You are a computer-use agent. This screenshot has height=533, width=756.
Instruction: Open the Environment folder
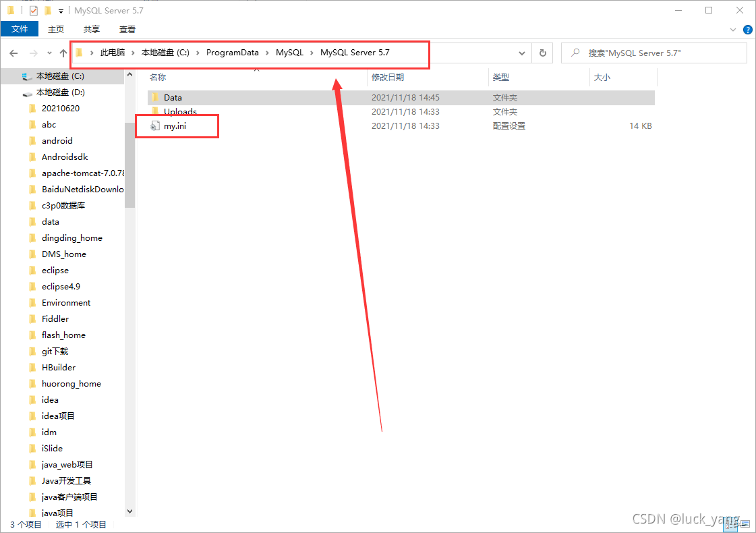tap(66, 302)
